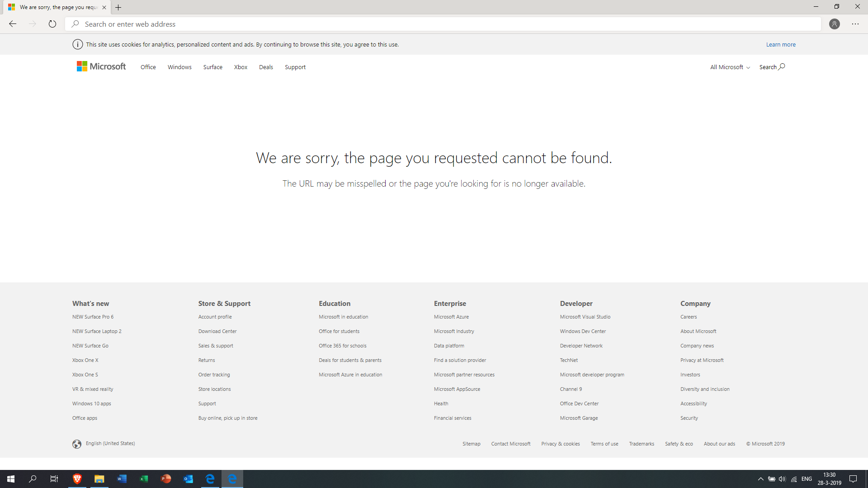Open NEW Surface Pro 6 link
This screenshot has width=868, height=488.
click(x=93, y=317)
